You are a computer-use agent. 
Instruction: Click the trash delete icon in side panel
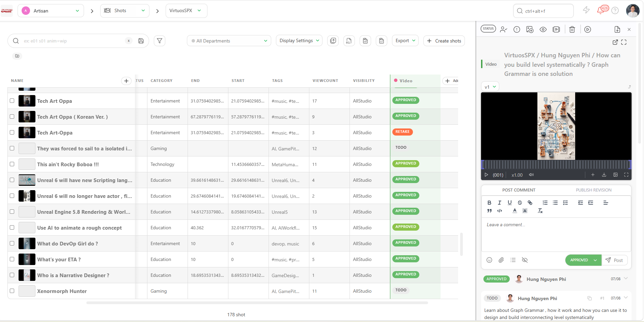pos(572,30)
